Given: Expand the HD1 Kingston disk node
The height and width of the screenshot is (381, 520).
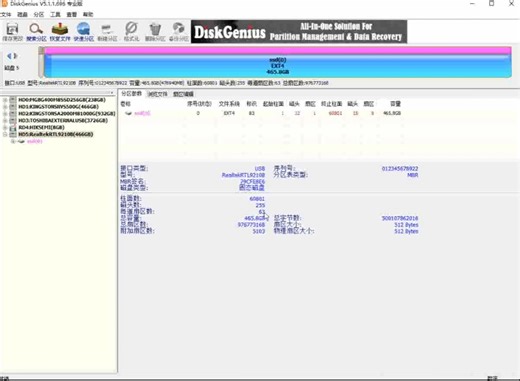Looking at the screenshot, I should click(5, 107).
